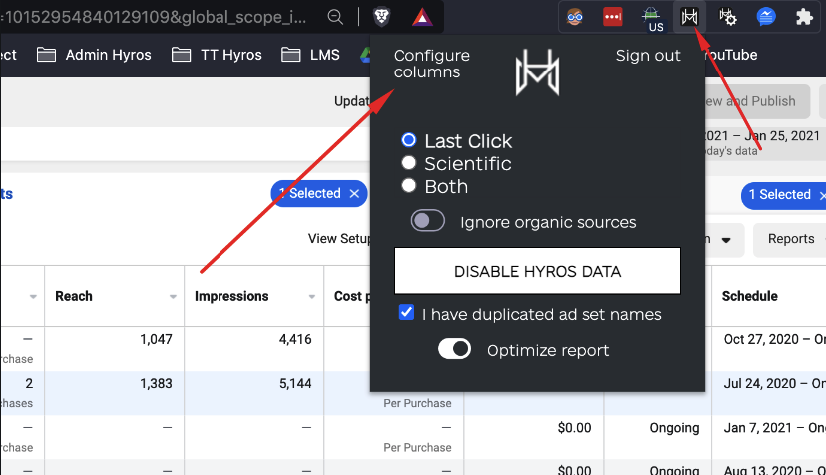This screenshot has width=826, height=475.
Task: Open the Reach column dropdown arrow
Action: pyautogui.click(x=173, y=297)
